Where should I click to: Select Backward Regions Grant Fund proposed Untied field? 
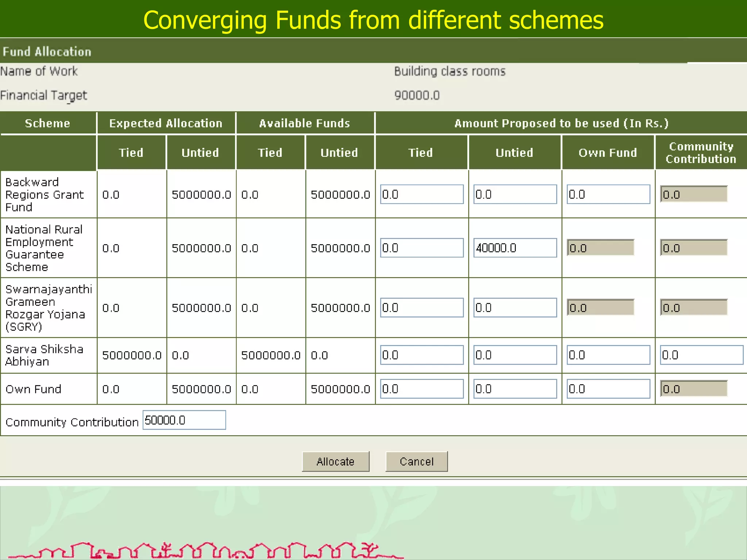click(x=515, y=194)
